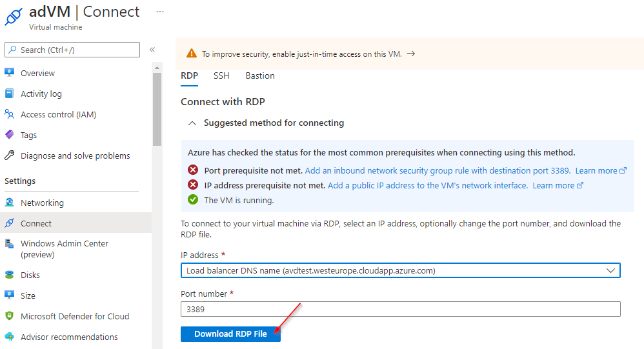Switch to the RDP tab
Image resolution: width=644 pixels, height=349 pixels.
point(189,76)
